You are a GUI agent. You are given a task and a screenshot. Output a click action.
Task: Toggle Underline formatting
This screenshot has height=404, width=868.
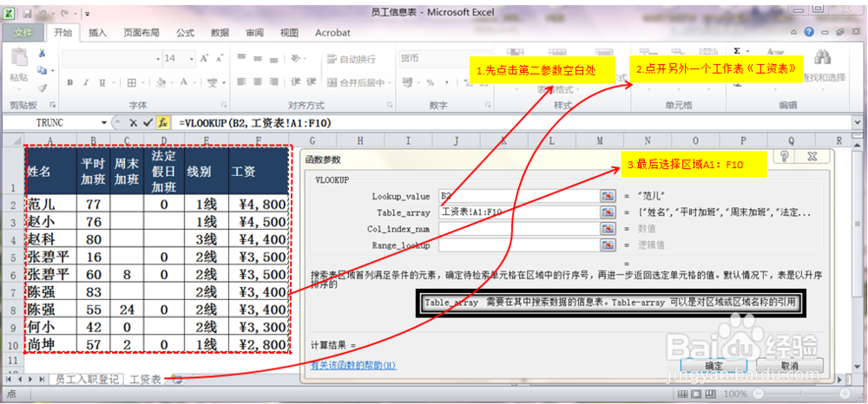click(102, 83)
